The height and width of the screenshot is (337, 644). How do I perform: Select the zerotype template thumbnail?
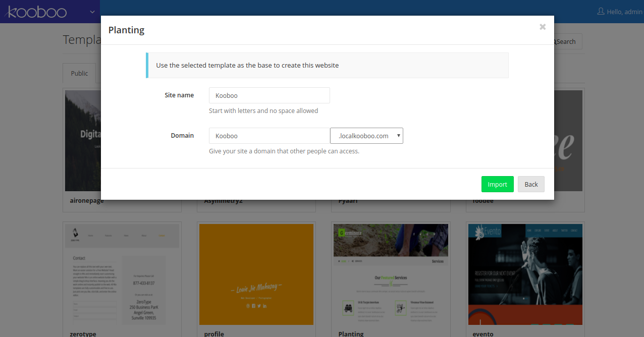click(122, 274)
